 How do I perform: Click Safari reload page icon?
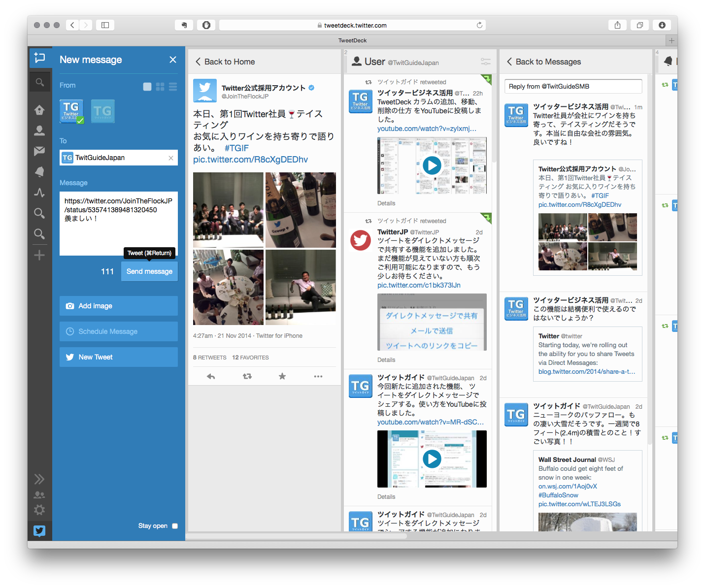479,25
